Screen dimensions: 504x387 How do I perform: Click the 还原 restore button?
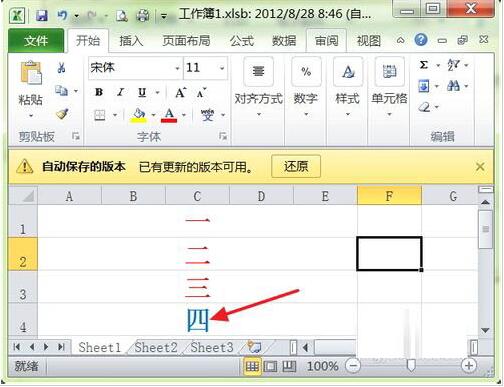click(296, 166)
